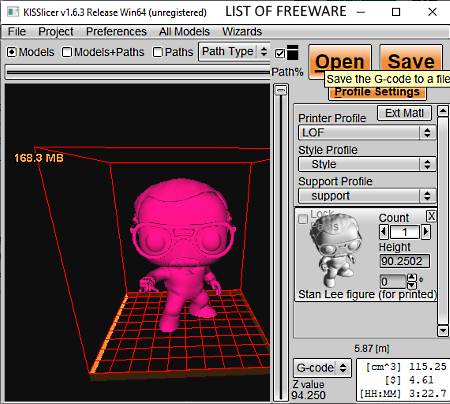
Task: Click the Stan Lee figure (for printed) label
Action: point(367,294)
